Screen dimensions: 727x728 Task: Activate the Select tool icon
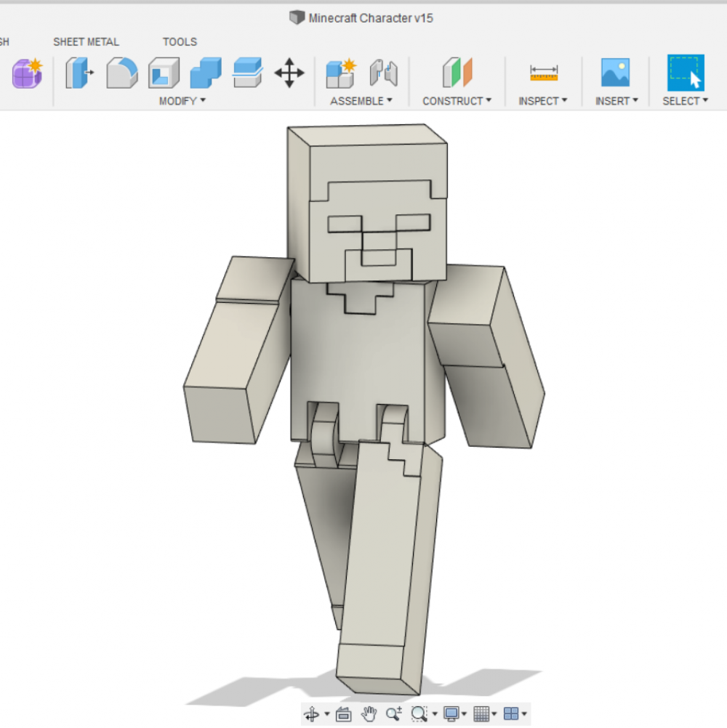click(x=686, y=73)
